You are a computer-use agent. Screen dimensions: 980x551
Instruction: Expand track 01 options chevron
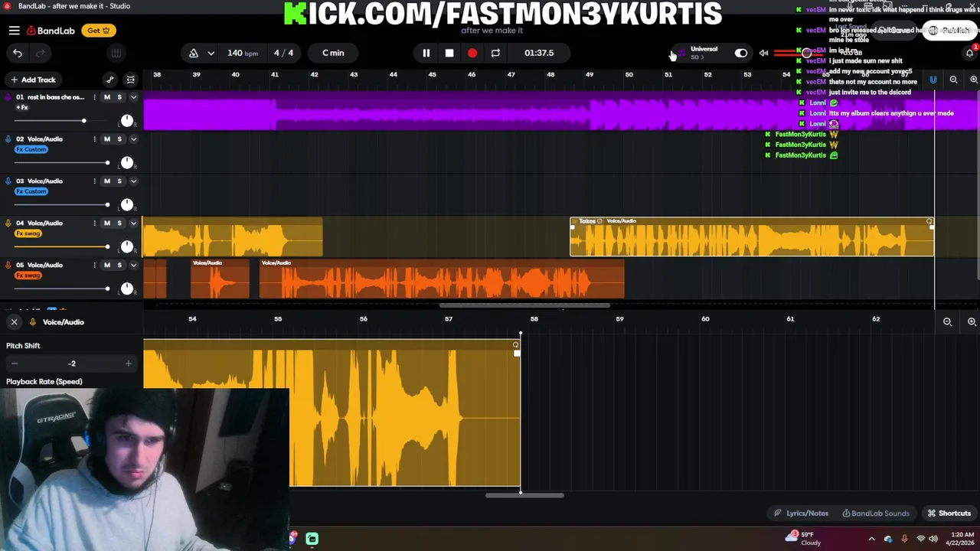tap(133, 97)
